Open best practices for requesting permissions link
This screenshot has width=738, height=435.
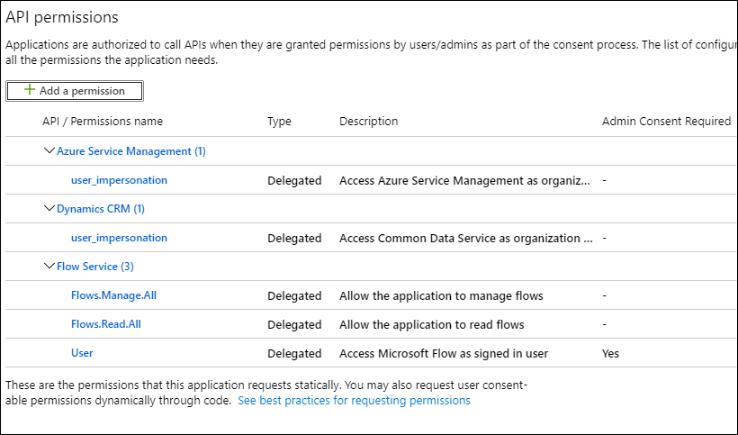[x=354, y=400]
